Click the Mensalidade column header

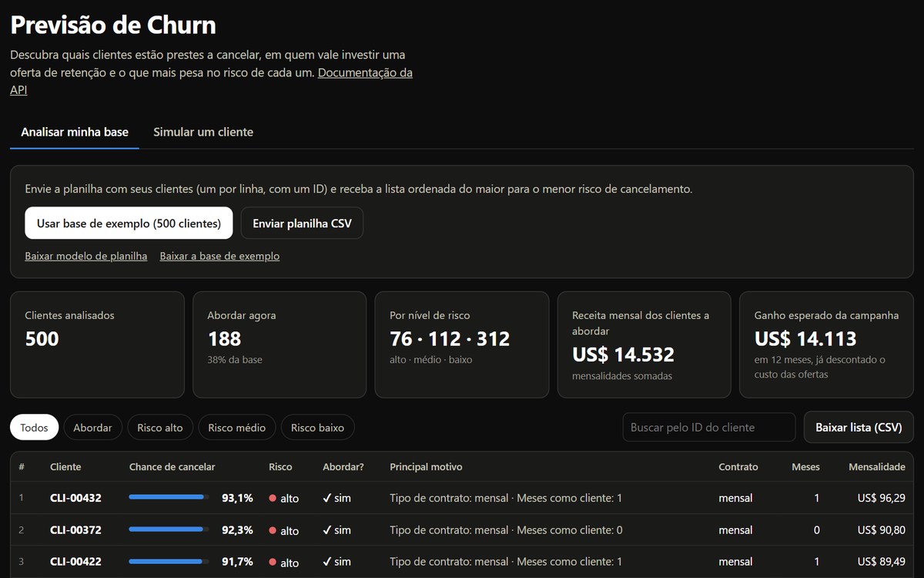[x=876, y=467]
